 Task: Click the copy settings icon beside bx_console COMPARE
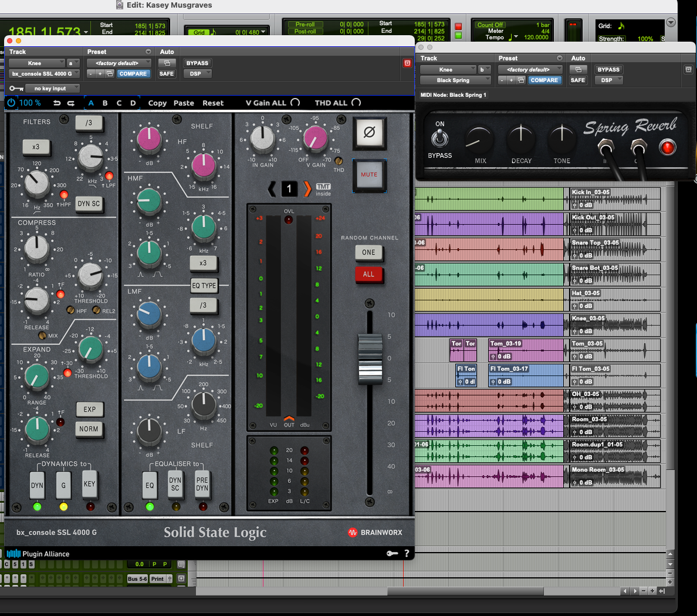(x=110, y=74)
